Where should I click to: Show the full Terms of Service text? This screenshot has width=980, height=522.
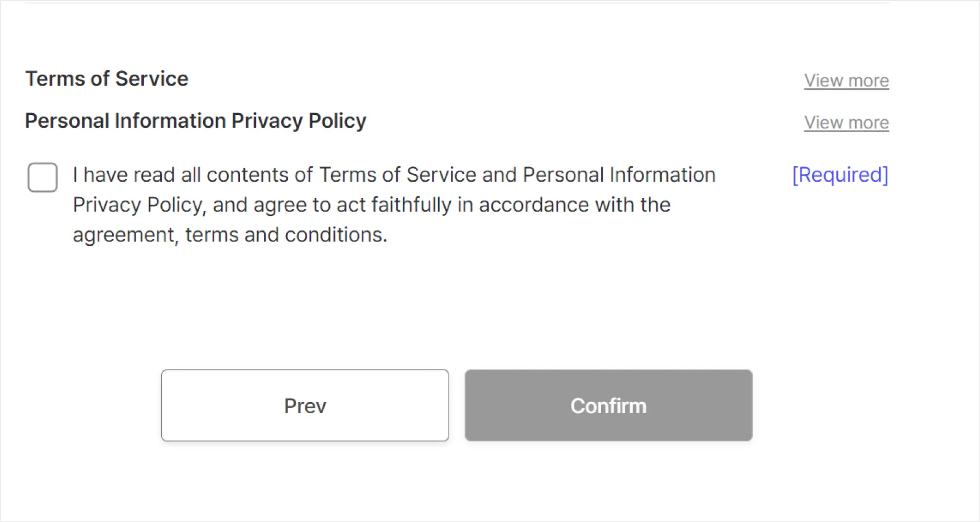coord(846,80)
